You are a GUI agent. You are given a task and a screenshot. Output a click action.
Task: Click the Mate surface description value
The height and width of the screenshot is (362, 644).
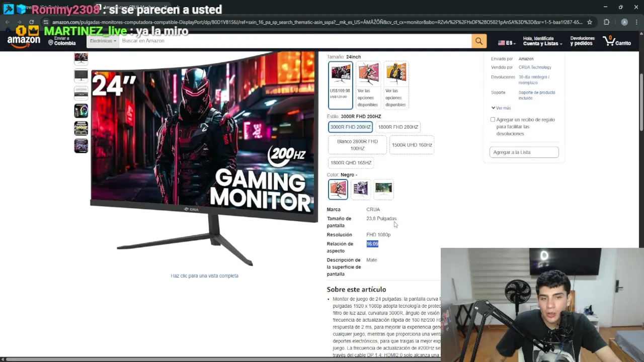(372, 260)
